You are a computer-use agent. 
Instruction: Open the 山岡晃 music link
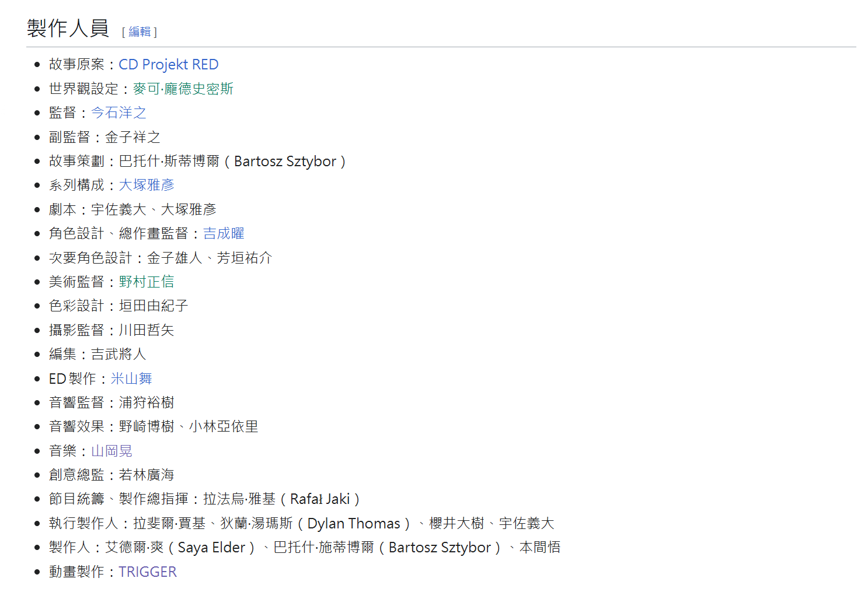point(111,451)
